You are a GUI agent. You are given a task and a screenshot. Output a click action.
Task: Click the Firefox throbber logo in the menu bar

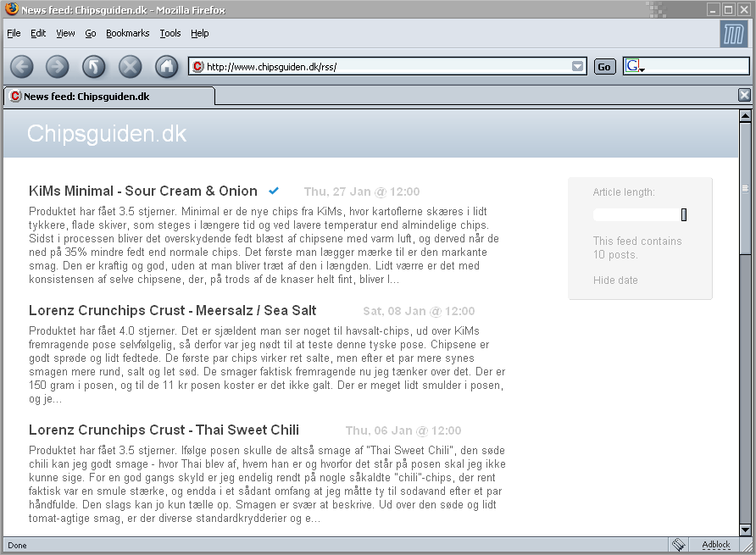[733, 34]
